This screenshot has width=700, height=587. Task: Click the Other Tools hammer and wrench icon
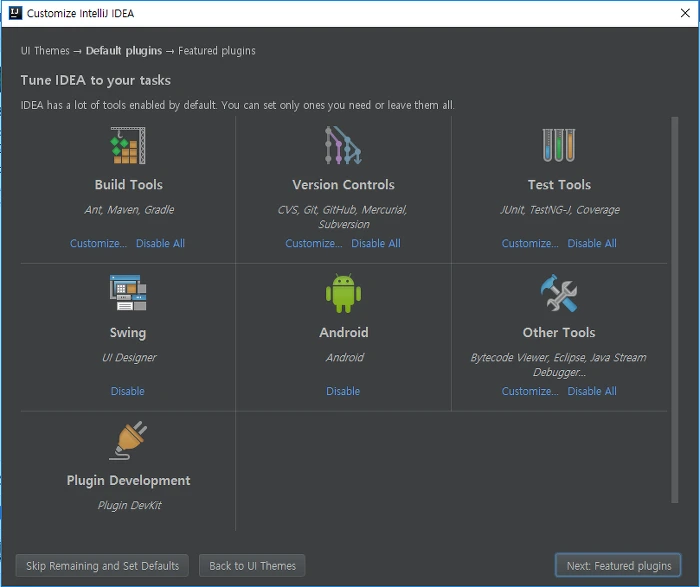click(559, 293)
